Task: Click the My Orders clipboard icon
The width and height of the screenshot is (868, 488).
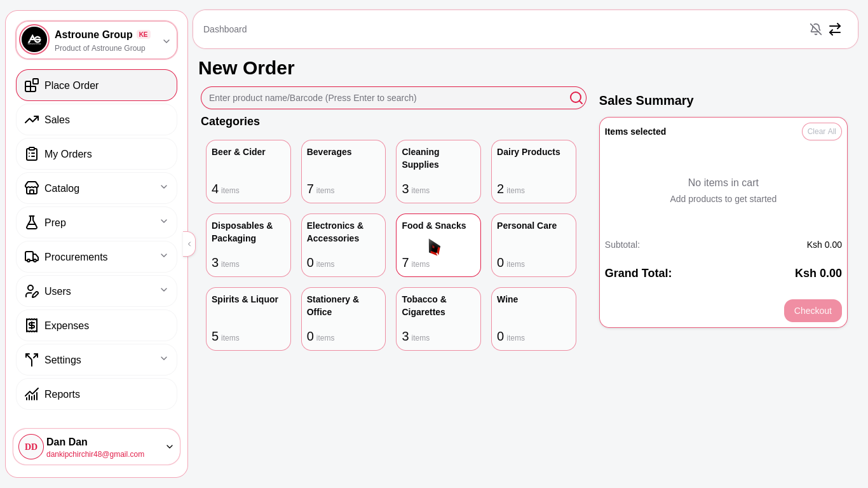Action: tap(32, 154)
